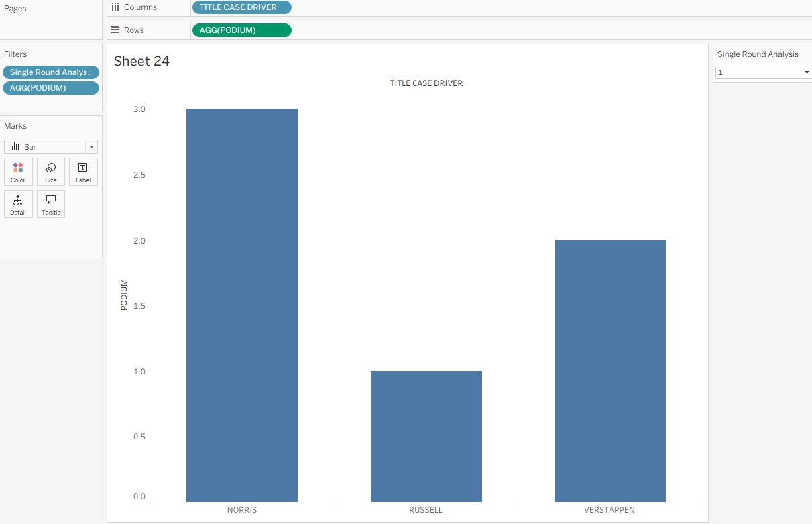Click the Filters shelf label
This screenshot has width=812, height=524.
pos(15,54)
